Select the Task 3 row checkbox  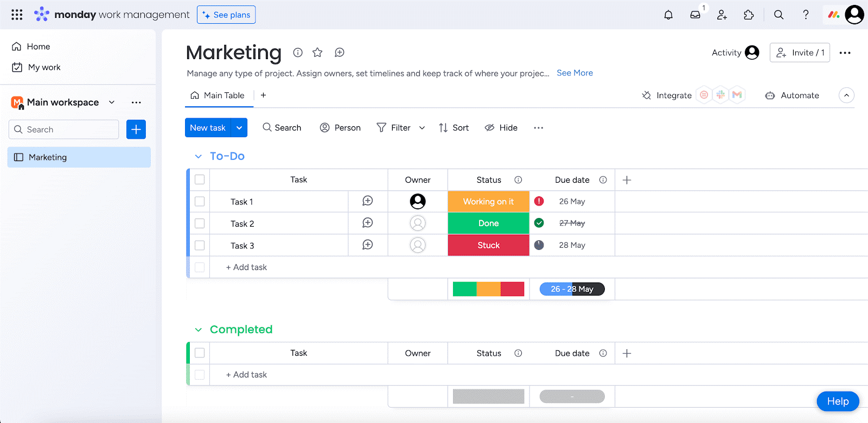(200, 246)
